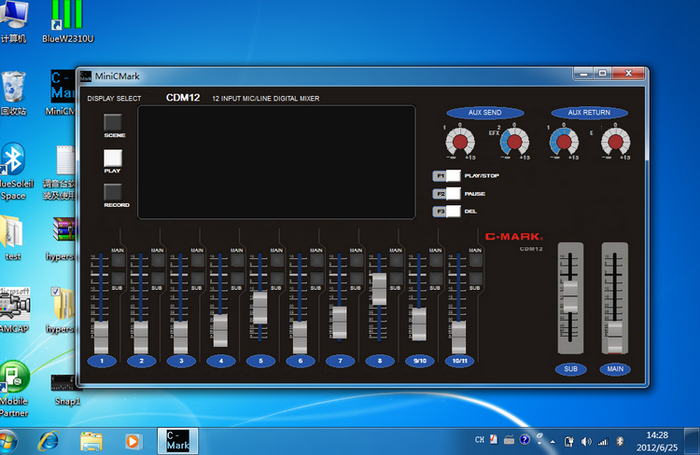Open Internet Explorer from the taskbar

click(x=49, y=440)
